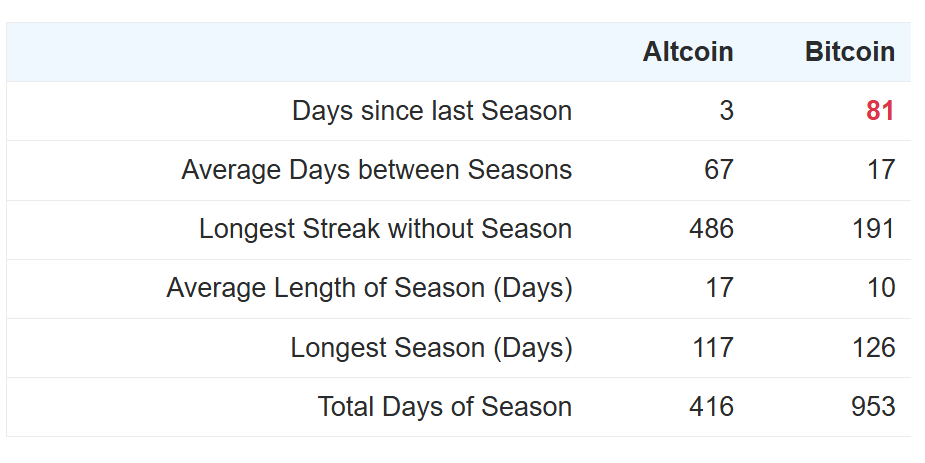Click Bitcoin average days between seasons value
The image size is (925, 463).
(880, 170)
